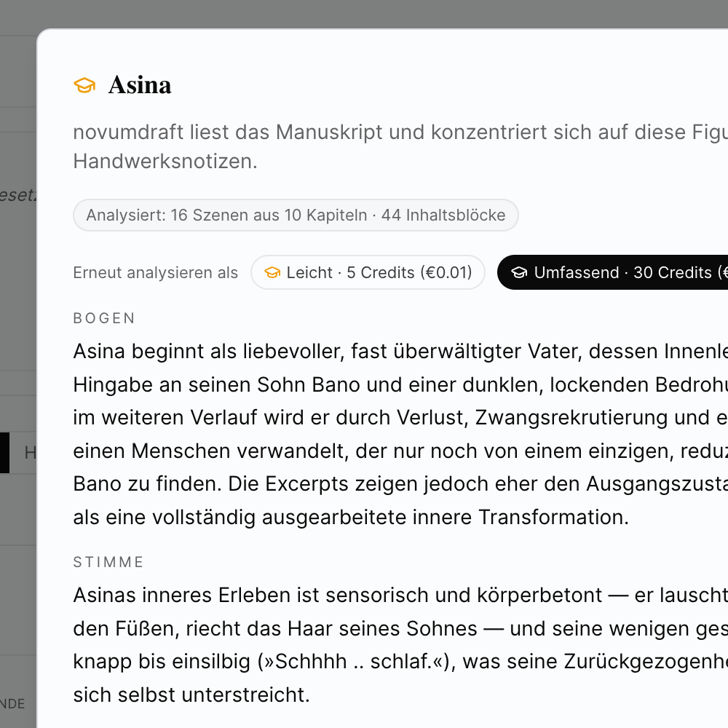
Task: Click the cap icon in the Leicht button
Action: [272, 273]
